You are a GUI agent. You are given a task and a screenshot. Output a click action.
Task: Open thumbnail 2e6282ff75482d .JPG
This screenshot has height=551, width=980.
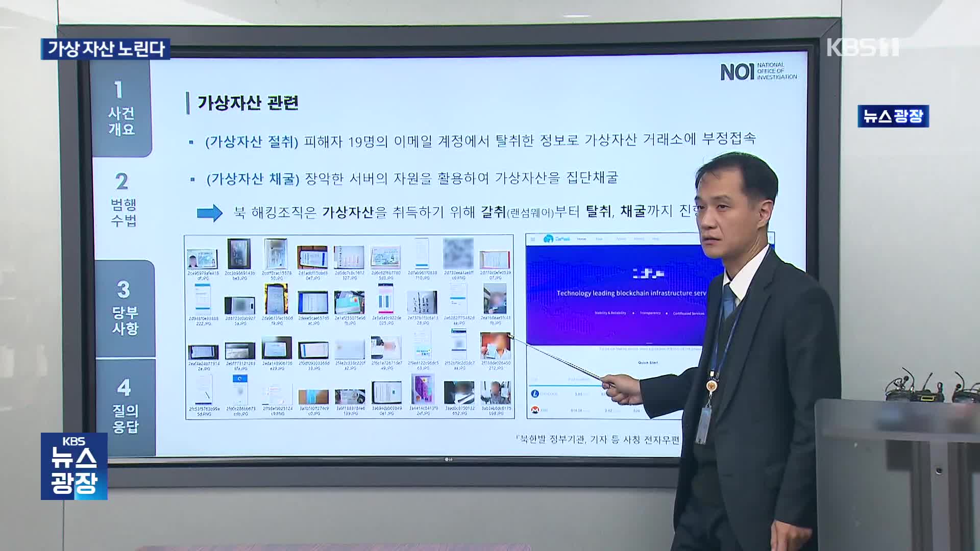[x=458, y=299]
